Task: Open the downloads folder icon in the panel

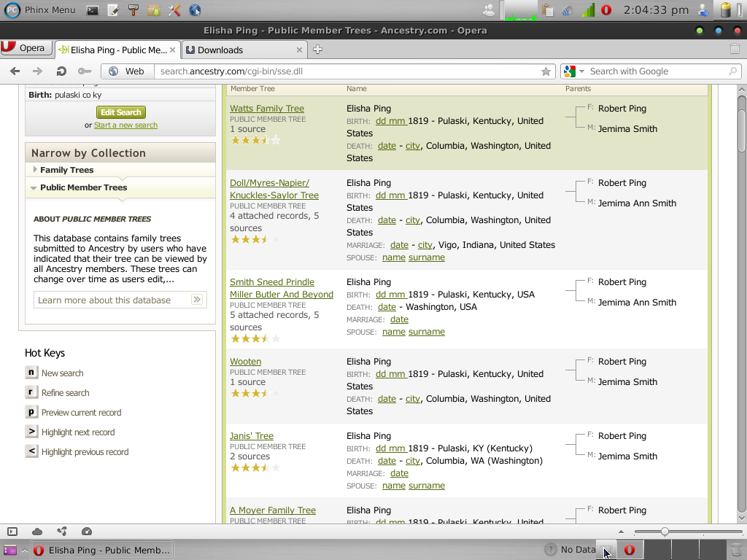Action: click(x=154, y=10)
